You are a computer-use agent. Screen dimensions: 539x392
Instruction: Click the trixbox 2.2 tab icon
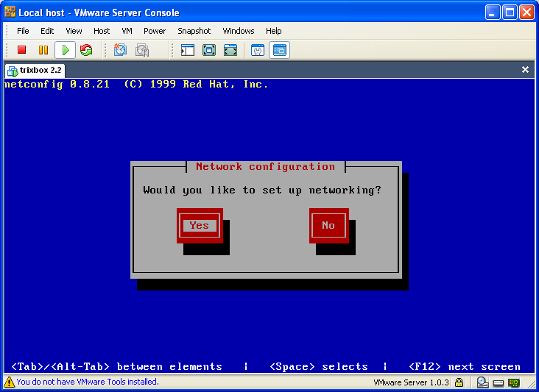click(x=13, y=71)
